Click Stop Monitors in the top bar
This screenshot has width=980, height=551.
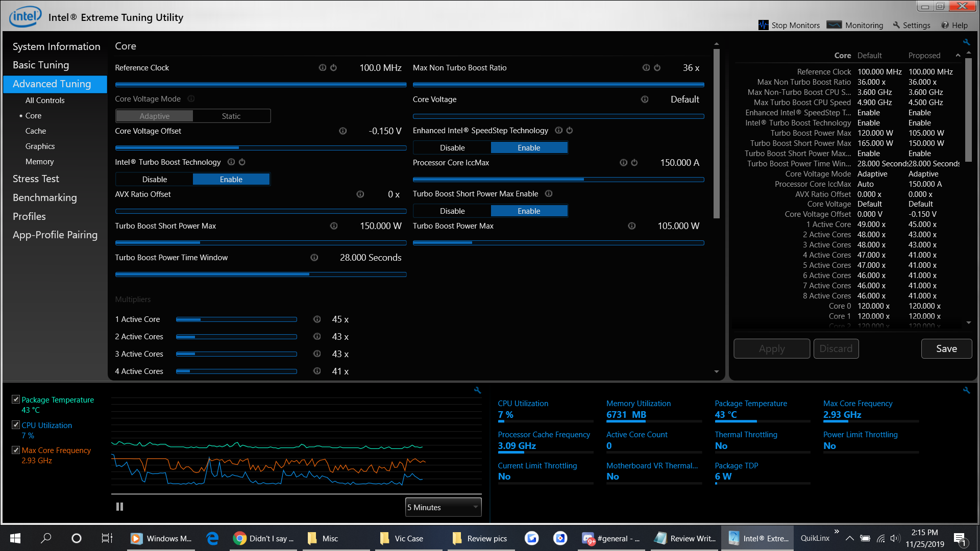[789, 25]
